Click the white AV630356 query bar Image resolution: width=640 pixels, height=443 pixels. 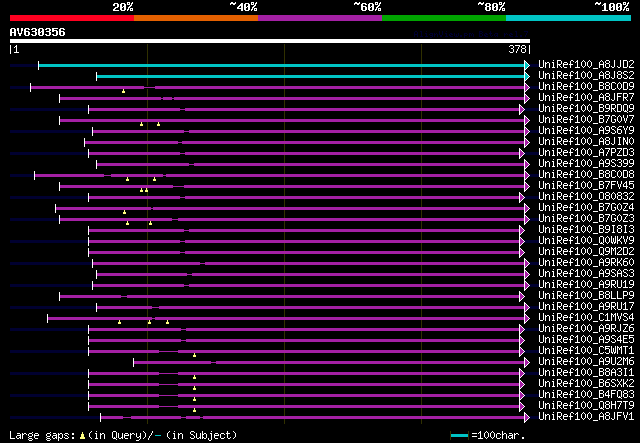coord(270,41)
